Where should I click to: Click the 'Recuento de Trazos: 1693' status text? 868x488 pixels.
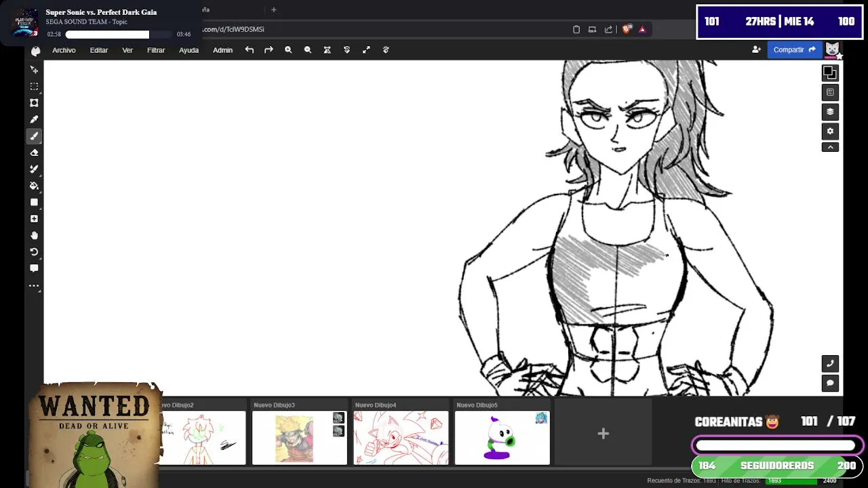682,481
